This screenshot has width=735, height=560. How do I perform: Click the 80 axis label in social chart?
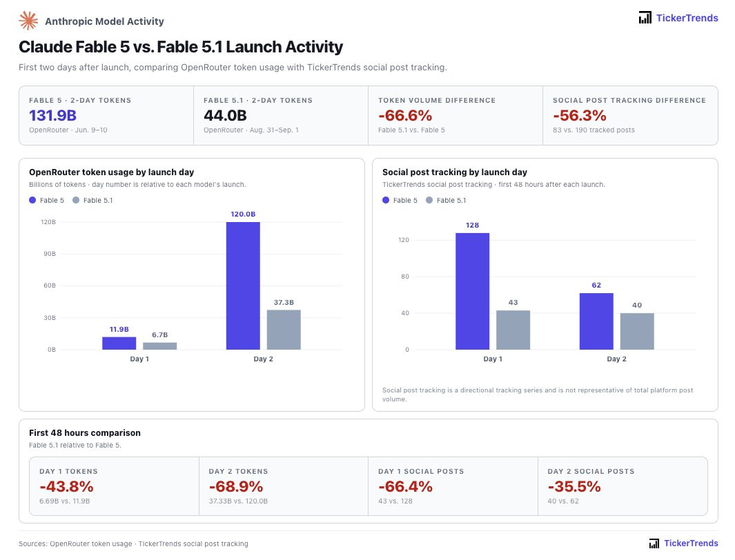click(x=405, y=277)
